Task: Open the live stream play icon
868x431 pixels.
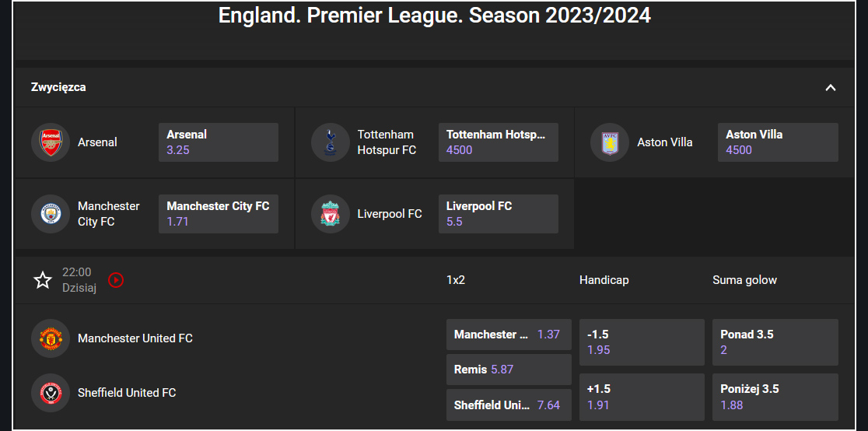Action: tap(116, 280)
